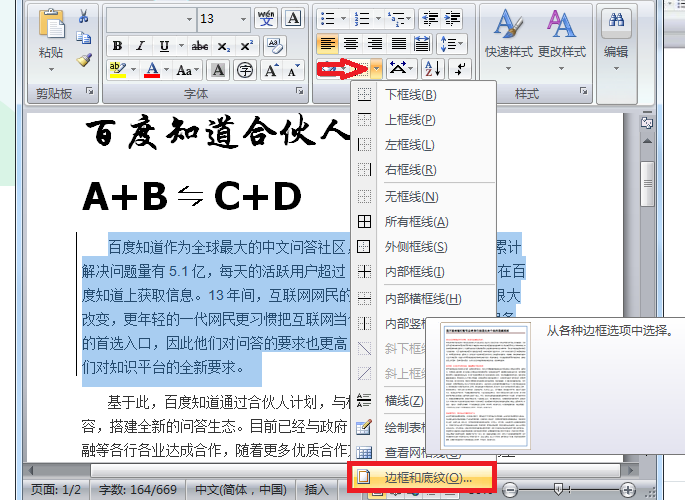Image resolution: width=685 pixels, height=500 pixels.
Task: Open the phonetic guide (wén) tool
Action: point(266,18)
